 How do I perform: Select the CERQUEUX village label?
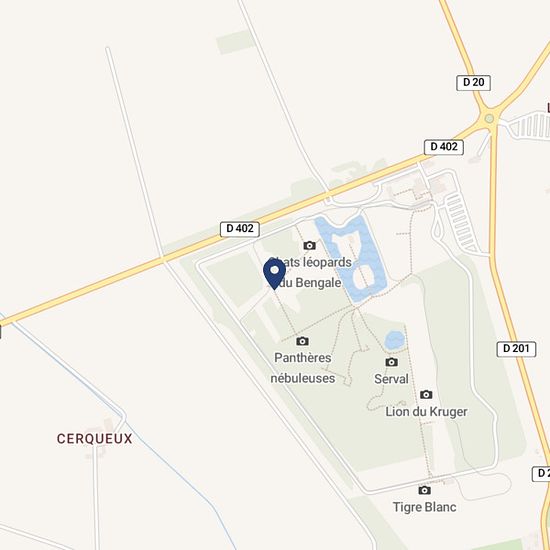point(95,439)
